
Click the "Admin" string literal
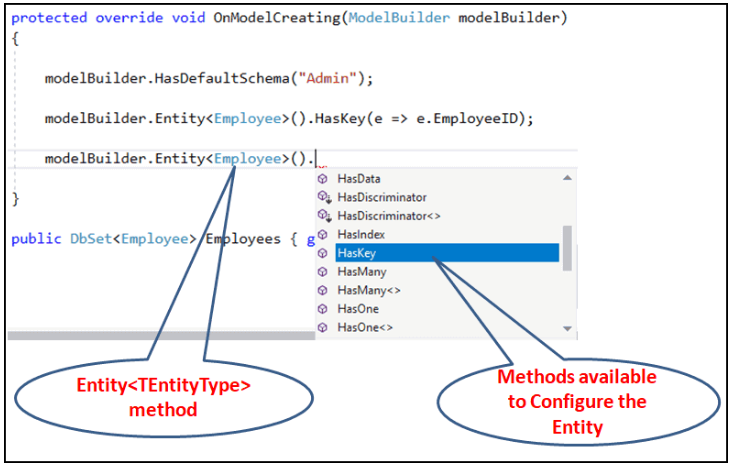click(x=327, y=78)
